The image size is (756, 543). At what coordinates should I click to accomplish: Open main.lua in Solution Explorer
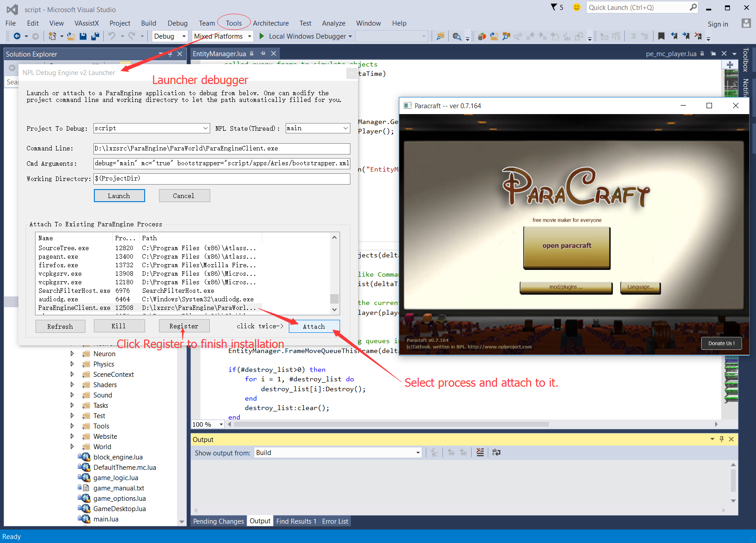click(x=106, y=519)
